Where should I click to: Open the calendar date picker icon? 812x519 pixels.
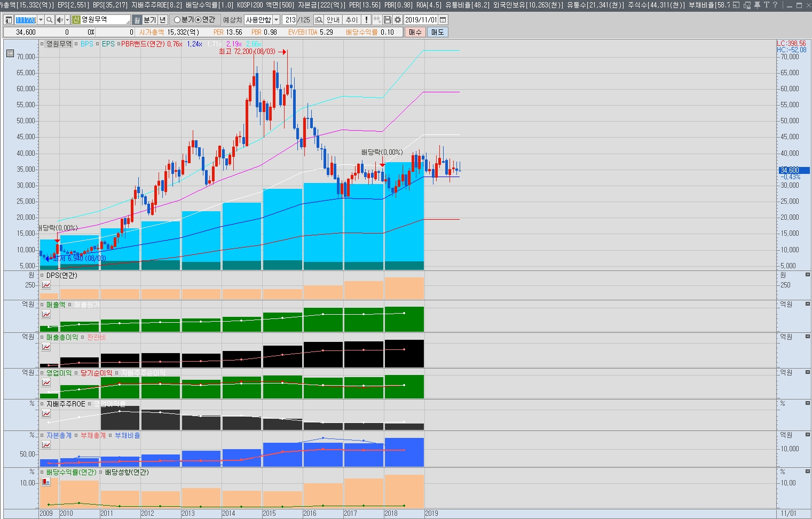point(443,20)
